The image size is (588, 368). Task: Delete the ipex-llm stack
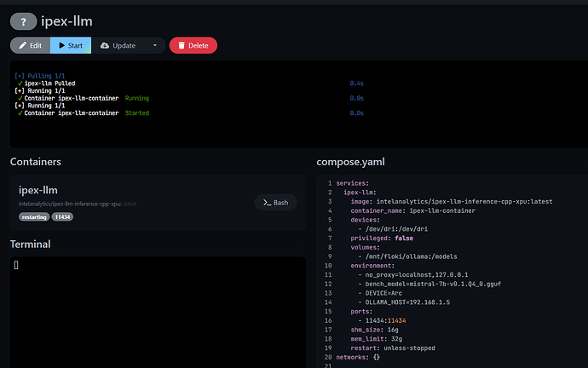(x=193, y=45)
